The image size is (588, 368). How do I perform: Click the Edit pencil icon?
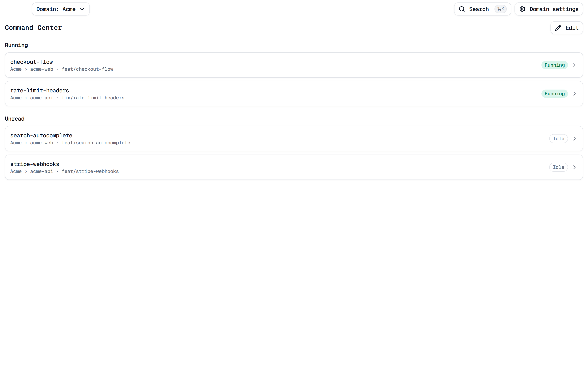coord(558,28)
